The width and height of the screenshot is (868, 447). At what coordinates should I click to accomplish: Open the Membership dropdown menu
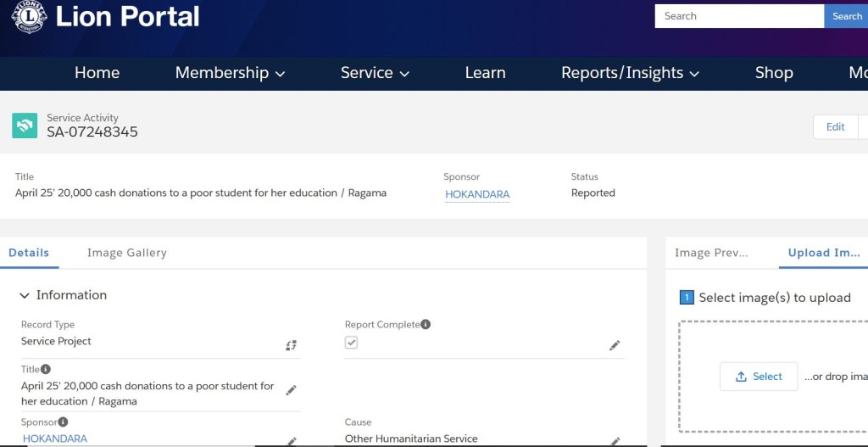pyautogui.click(x=231, y=73)
